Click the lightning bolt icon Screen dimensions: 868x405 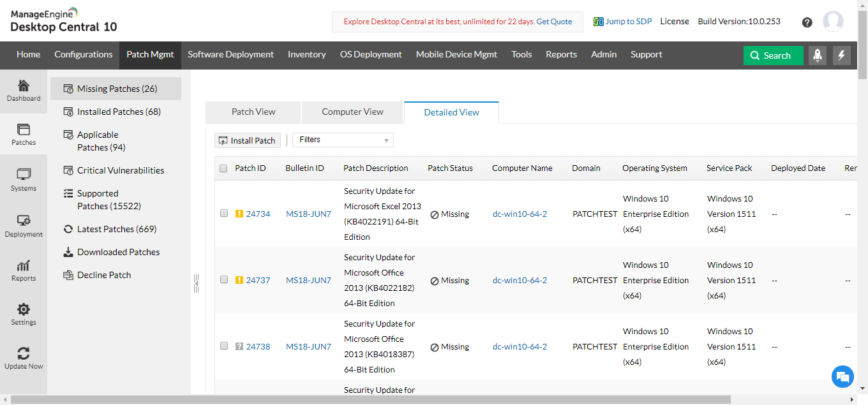pos(841,55)
